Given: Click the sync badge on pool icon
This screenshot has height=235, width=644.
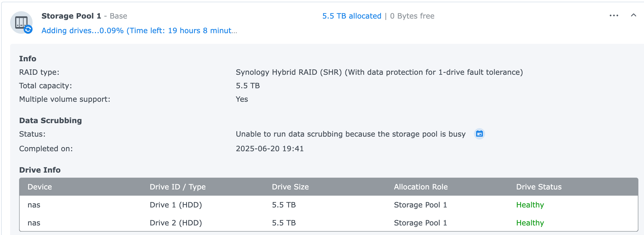Looking at the screenshot, I should (28, 29).
